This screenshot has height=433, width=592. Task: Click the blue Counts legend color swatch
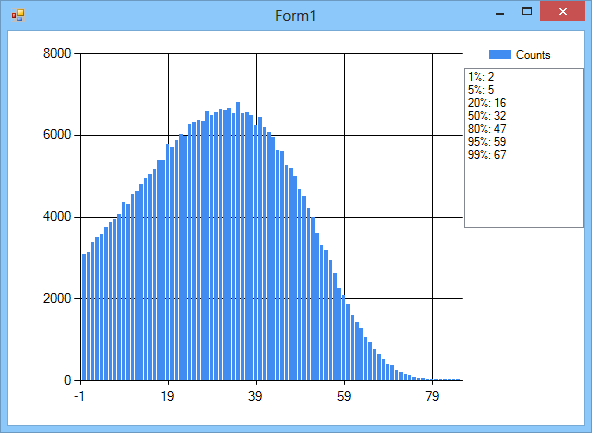pyautogui.click(x=500, y=55)
